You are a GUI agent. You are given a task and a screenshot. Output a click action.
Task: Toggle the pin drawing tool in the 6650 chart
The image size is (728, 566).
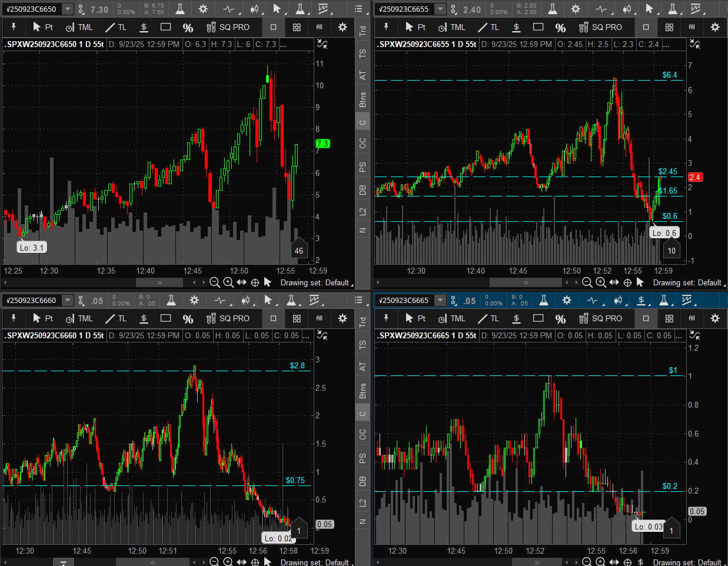coord(14,27)
